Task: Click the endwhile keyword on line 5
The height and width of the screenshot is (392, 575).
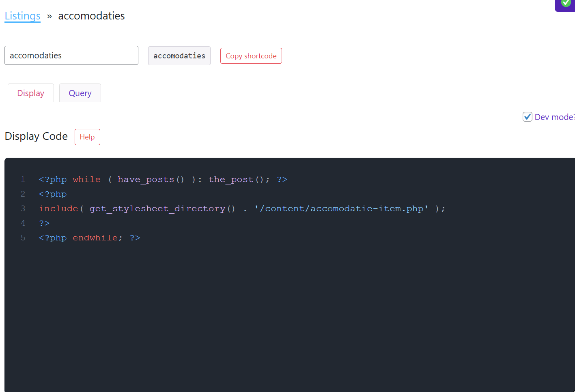Action: point(95,238)
